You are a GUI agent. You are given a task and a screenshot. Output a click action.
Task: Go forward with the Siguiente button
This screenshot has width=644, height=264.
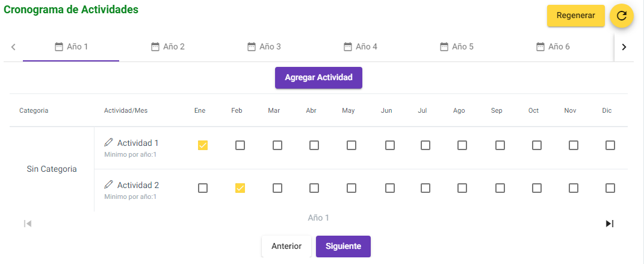click(x=343, y=247)
